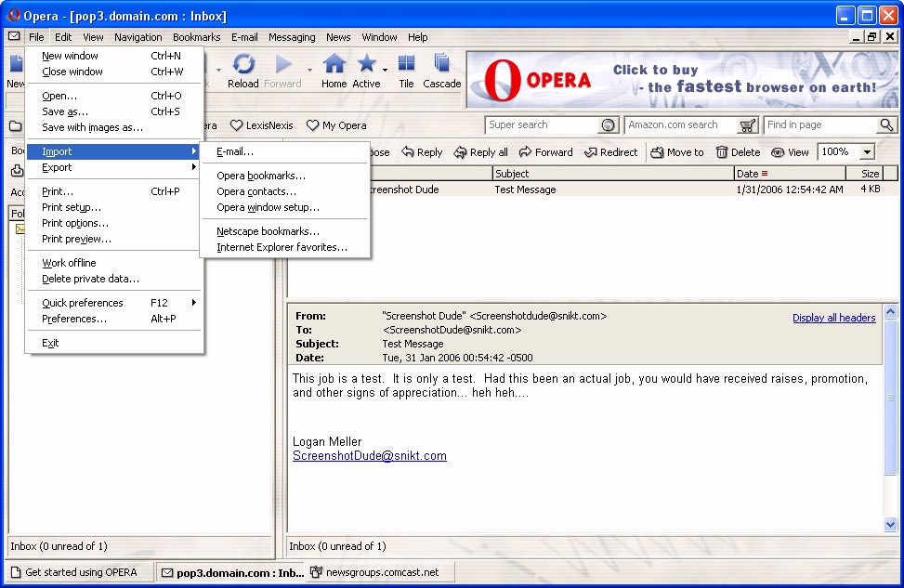Click the Find in page magnifier icon

tap(886, 125)
